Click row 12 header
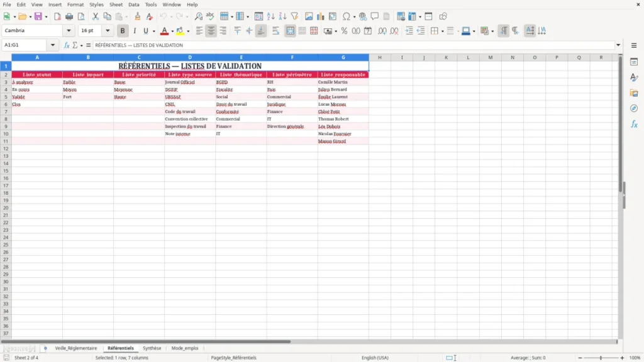644x362 pixels. point(6,148)
